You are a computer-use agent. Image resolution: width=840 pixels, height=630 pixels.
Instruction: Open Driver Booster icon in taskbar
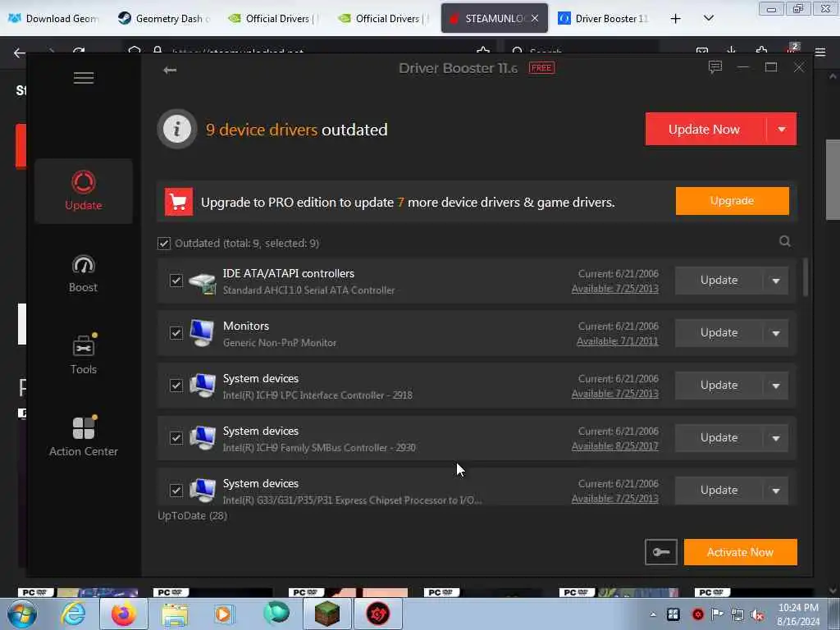point(377,614)
